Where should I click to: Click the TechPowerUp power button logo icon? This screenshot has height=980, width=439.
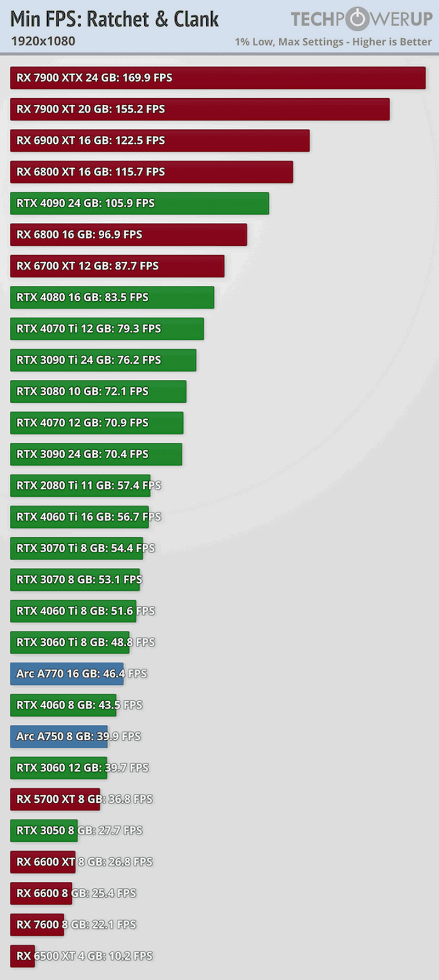tap(358, 19)
